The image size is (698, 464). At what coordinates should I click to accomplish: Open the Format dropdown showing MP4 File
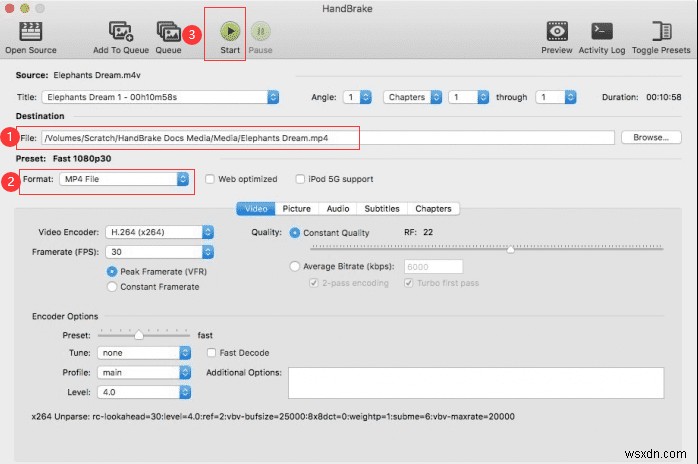click(124, 179)
